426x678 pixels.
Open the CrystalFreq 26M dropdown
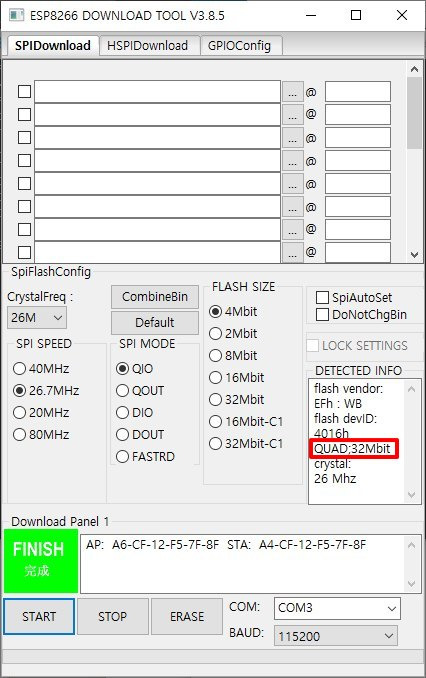tap(37, 318)
